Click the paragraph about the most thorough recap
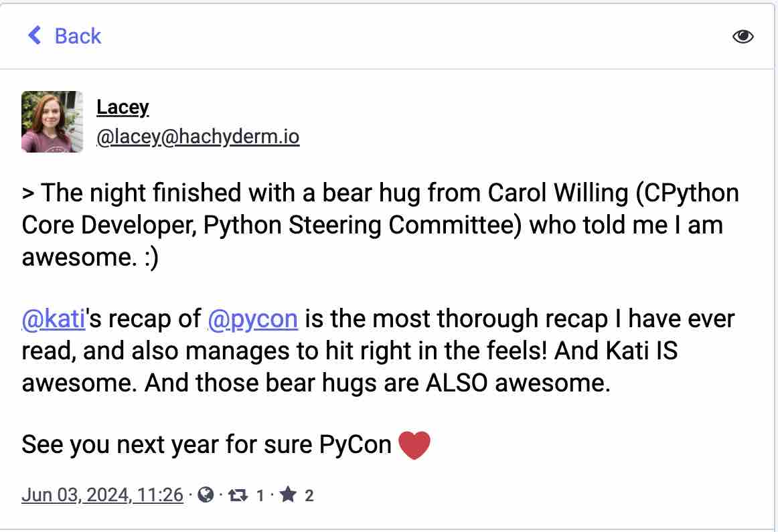This screenshot has height=532, width=778. pos(378,351)
